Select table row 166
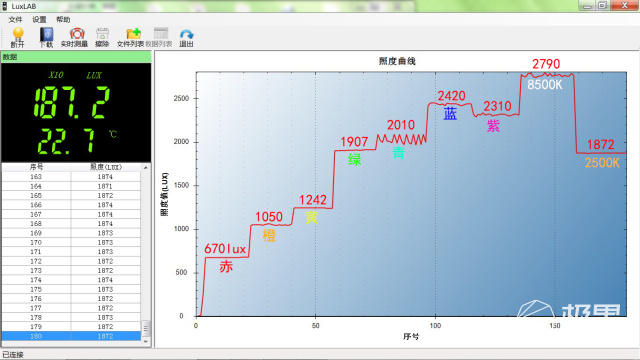 click(71, 205)
